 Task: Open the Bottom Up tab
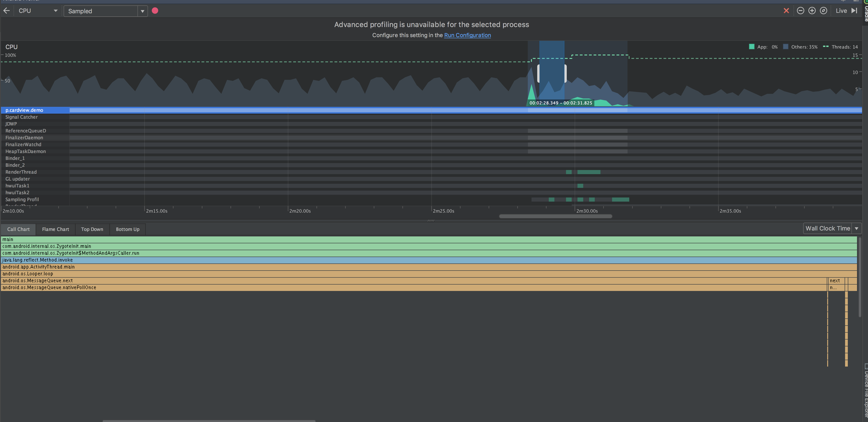(127, 229)
